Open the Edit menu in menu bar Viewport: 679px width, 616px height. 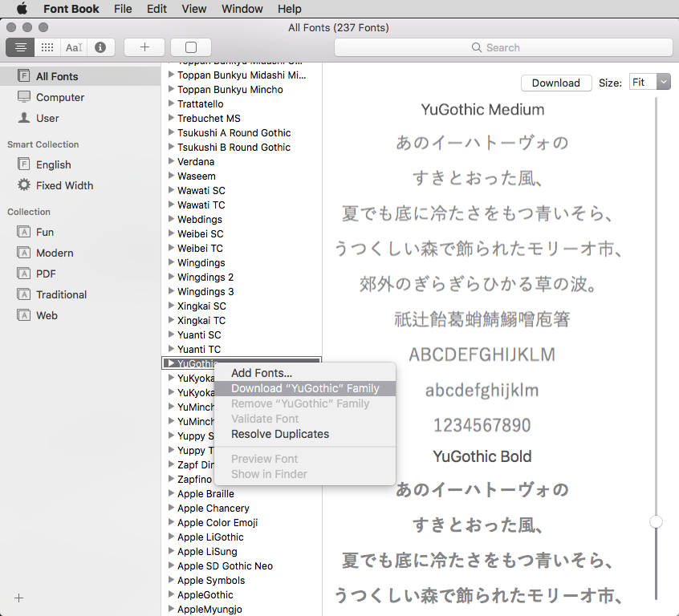click(157, 9)
